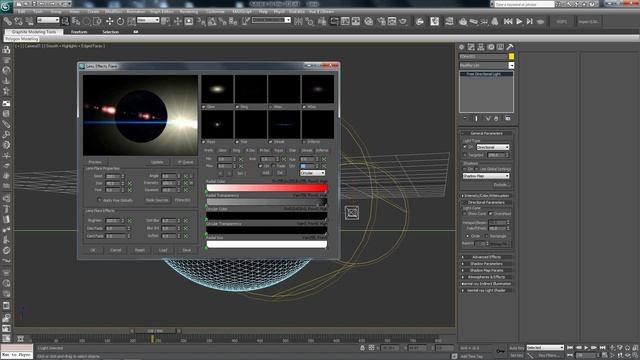Open the Directional light type dropdown
Viewport: 640px width, 360px height.
click(x=493, y=147)
